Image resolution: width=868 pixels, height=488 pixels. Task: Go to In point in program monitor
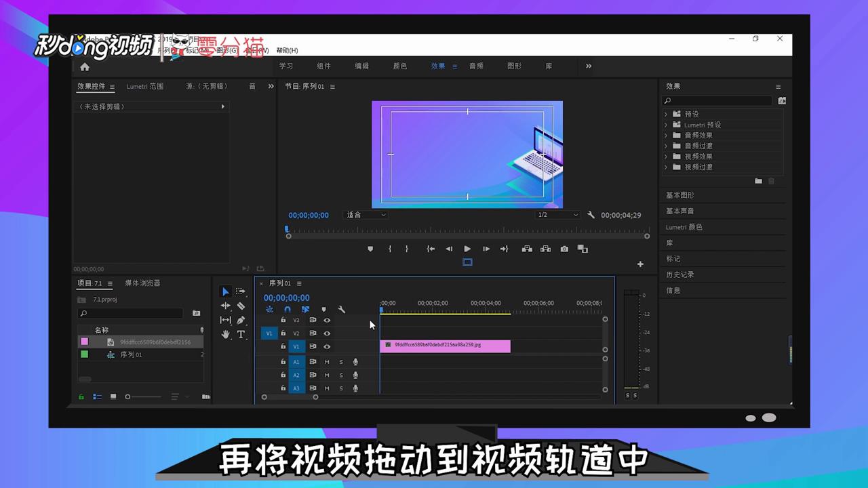coord(431,249)
